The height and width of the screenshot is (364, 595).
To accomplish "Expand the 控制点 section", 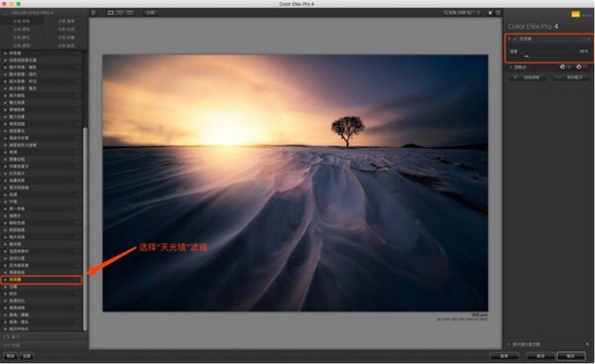I will (x=511, y=67).
